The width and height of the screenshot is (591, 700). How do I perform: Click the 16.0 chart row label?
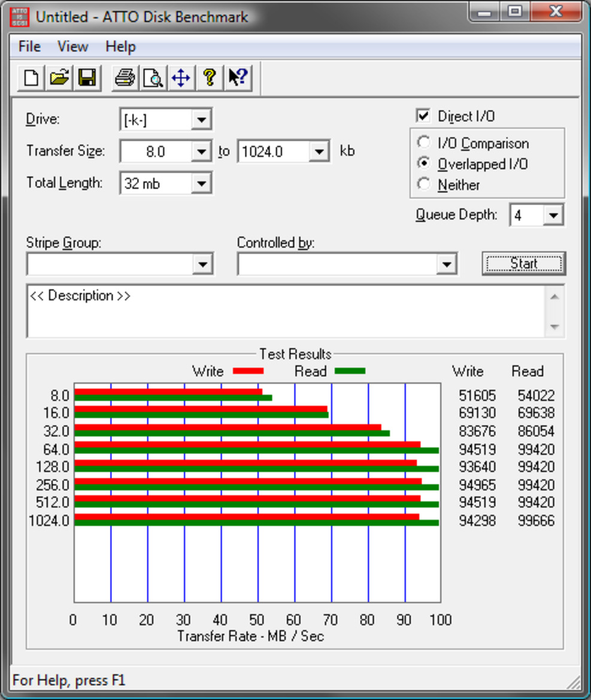coord(56,413)
